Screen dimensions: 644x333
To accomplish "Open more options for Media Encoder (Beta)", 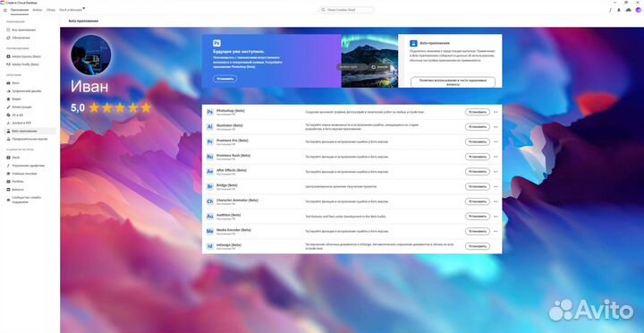I will pos(496,232).
